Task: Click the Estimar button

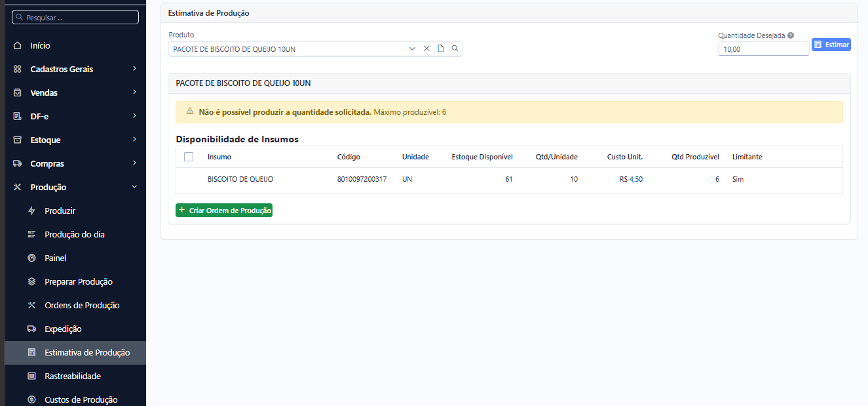Action: point(831,45)
